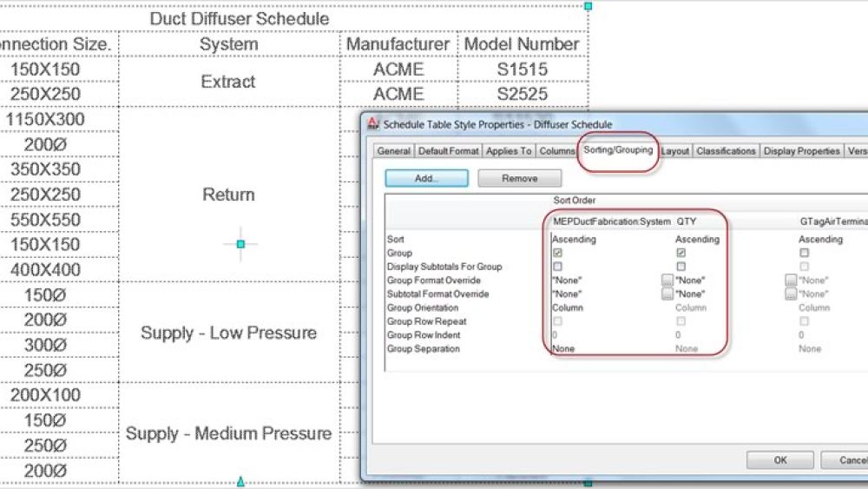868x489 pixels.
Task: Toggle Group Row Repeat for QTY column
Action: click(x=681, y=321)
